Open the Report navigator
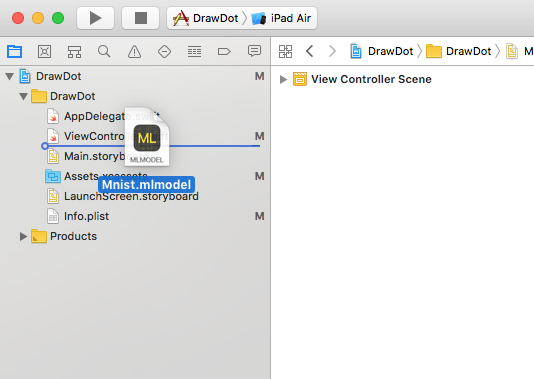The height and width of the screenshot is (379, 534). (254, 51)
